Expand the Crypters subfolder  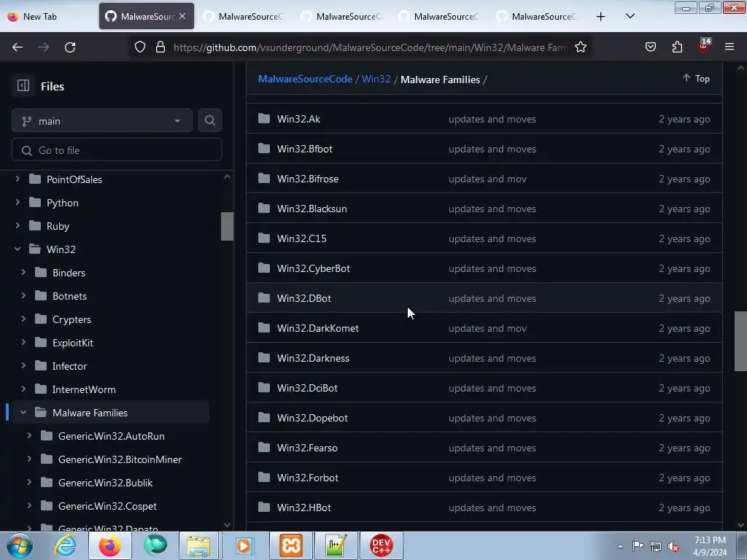pyautogui.click(x=23, y=319)
